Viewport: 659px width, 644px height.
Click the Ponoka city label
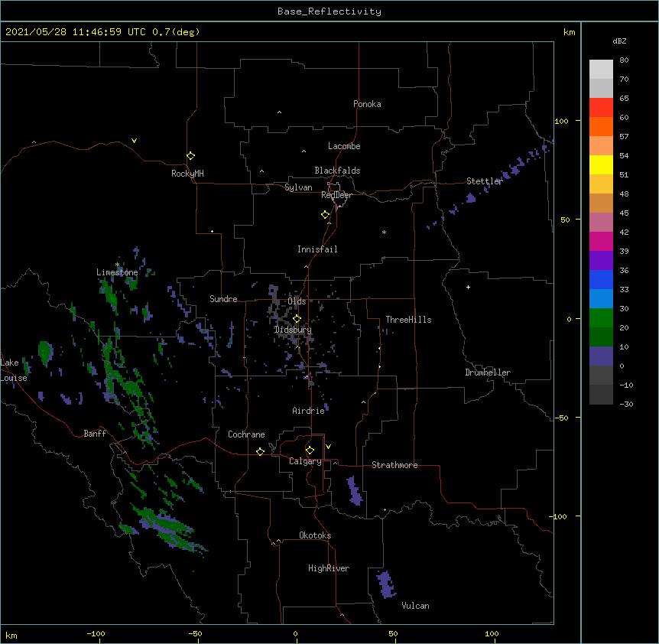367,104
